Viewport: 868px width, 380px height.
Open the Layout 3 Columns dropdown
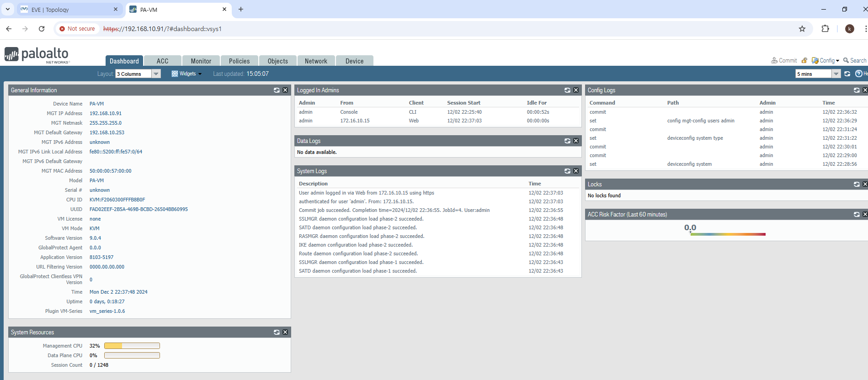(138, 74)
